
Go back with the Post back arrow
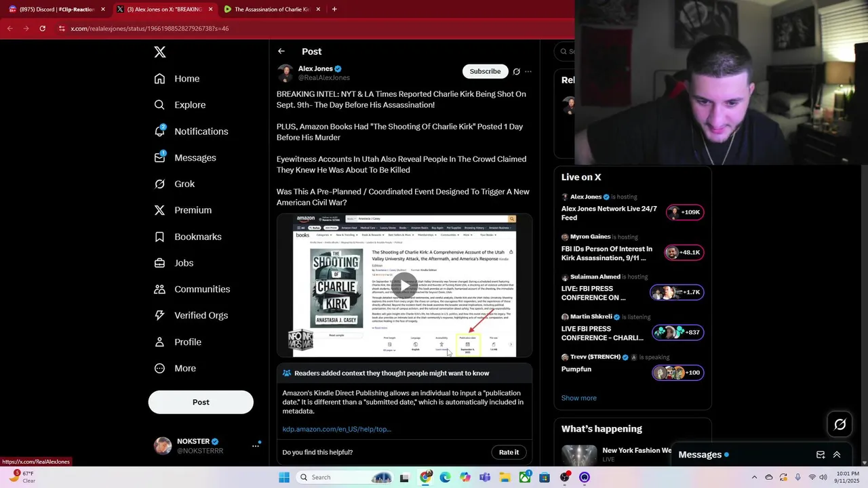pos(281,52)
